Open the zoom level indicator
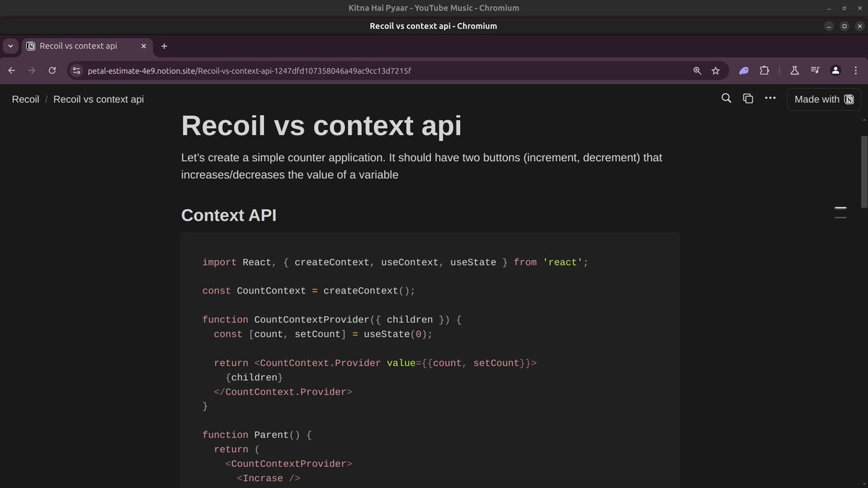Viewport: 868px width, 488px height. [x=697, y=71]
